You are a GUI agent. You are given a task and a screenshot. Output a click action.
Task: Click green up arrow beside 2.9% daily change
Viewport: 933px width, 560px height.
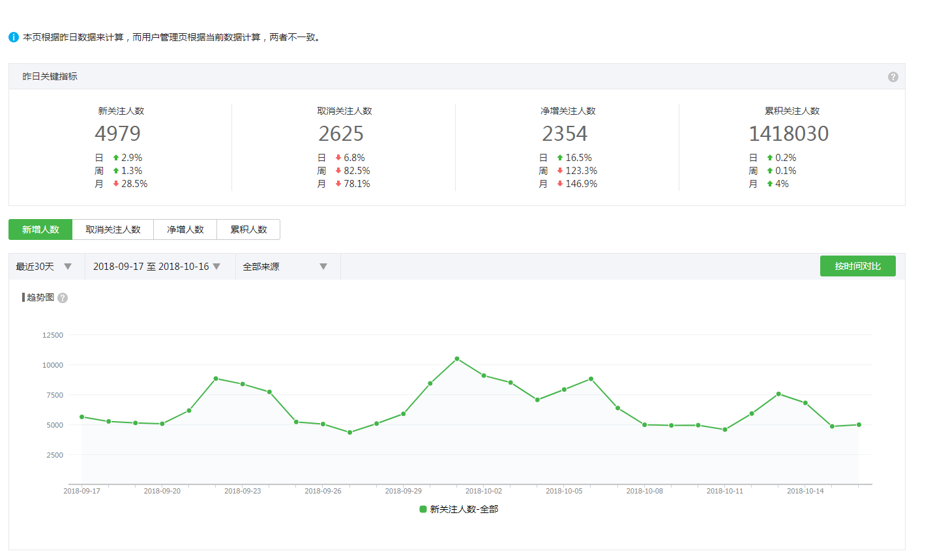116,158
